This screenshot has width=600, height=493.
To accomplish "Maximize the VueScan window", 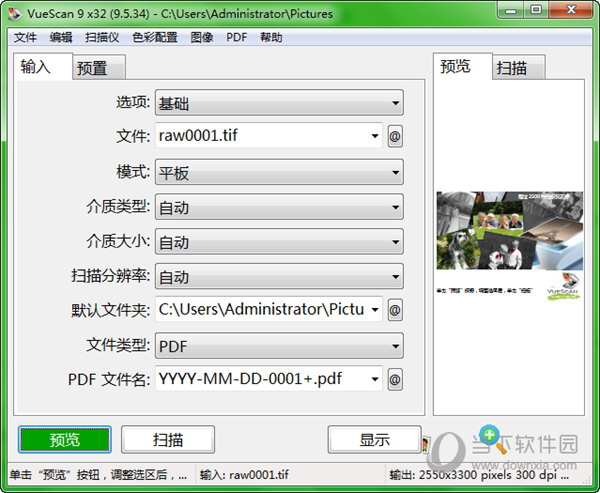I will pos(536,10).
